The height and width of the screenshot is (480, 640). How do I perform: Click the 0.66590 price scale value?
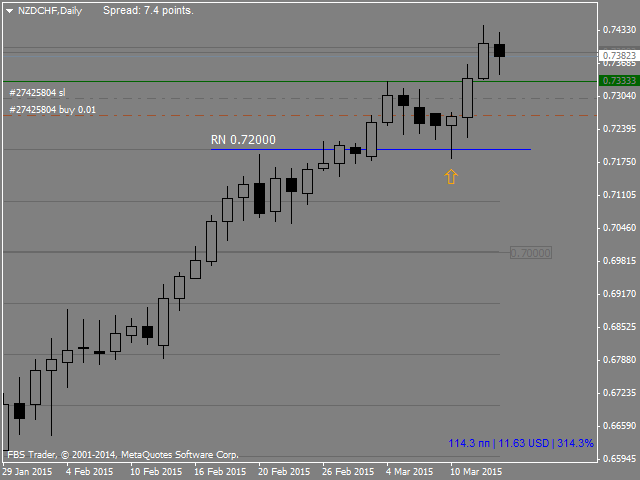pos(620,426)
